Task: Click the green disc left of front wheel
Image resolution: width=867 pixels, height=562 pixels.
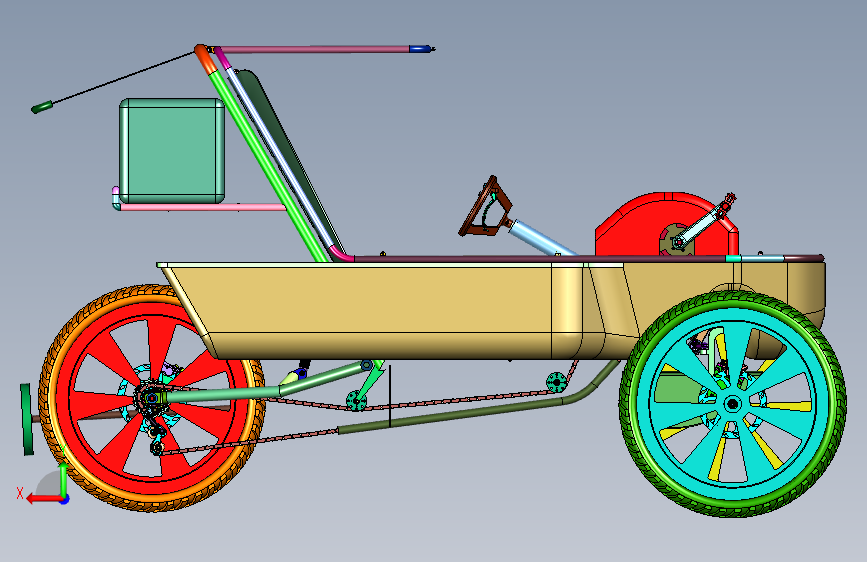Action: click(x=26, y=419)
